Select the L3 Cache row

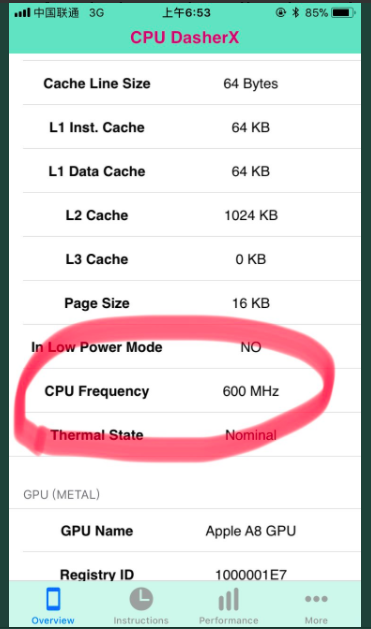pos(185,259)
